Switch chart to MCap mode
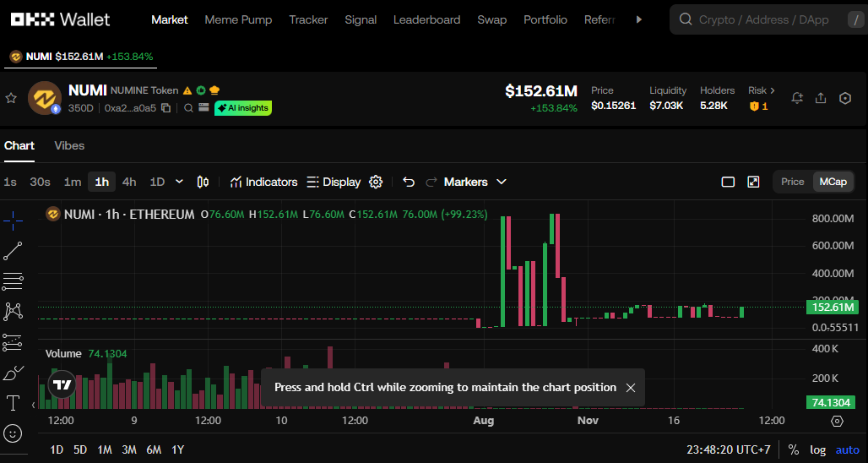The height and width of the screenshot is (463, 868). point(833,182)
